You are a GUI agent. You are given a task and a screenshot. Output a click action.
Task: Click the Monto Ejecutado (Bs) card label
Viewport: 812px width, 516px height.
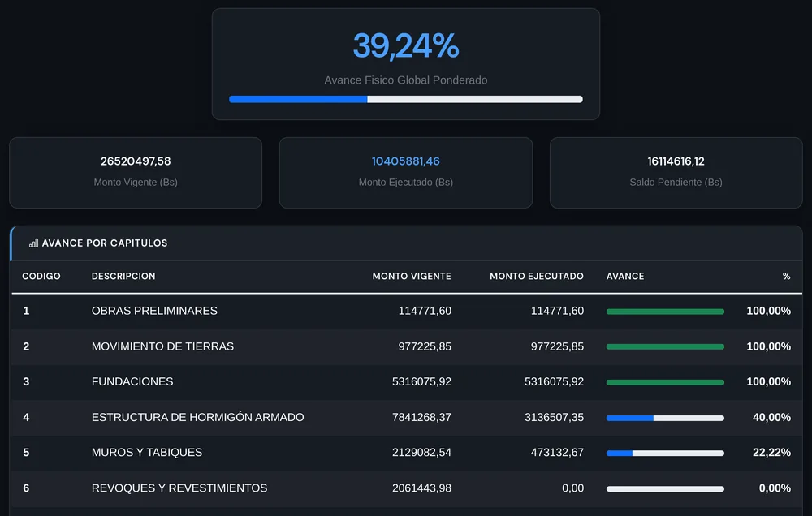(x=405, y=183)
